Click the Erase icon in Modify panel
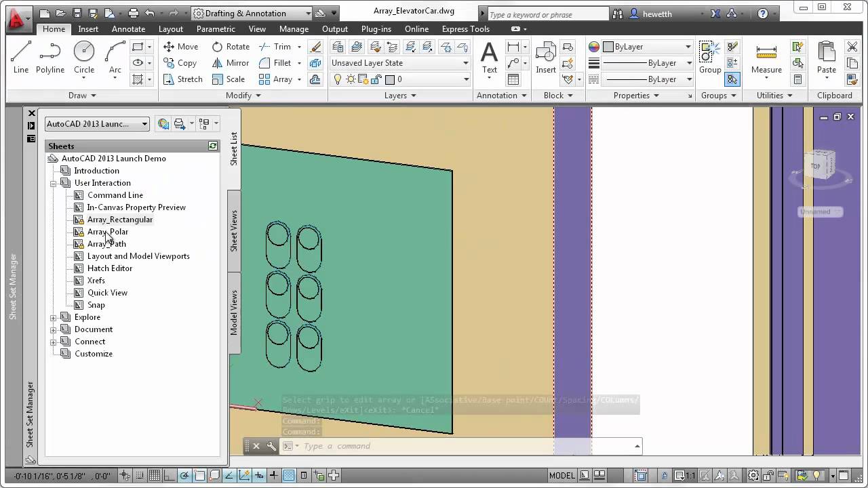Image resolution: width=868 pixels, height=488 pixels. 315,47
